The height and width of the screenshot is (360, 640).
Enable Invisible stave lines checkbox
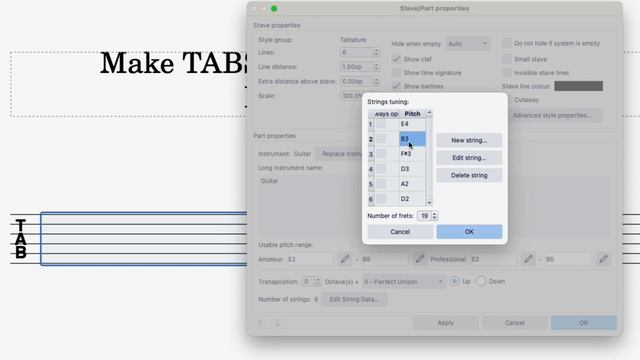(507, 73)
